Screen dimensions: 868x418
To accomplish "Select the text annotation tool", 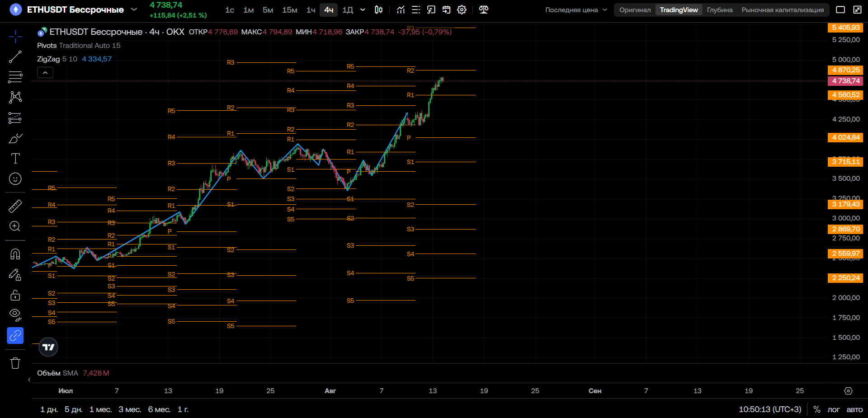I will [15, 159].
